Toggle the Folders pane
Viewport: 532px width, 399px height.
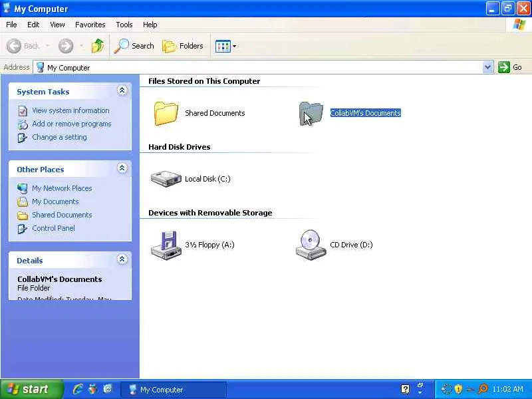tap(183, 46)
